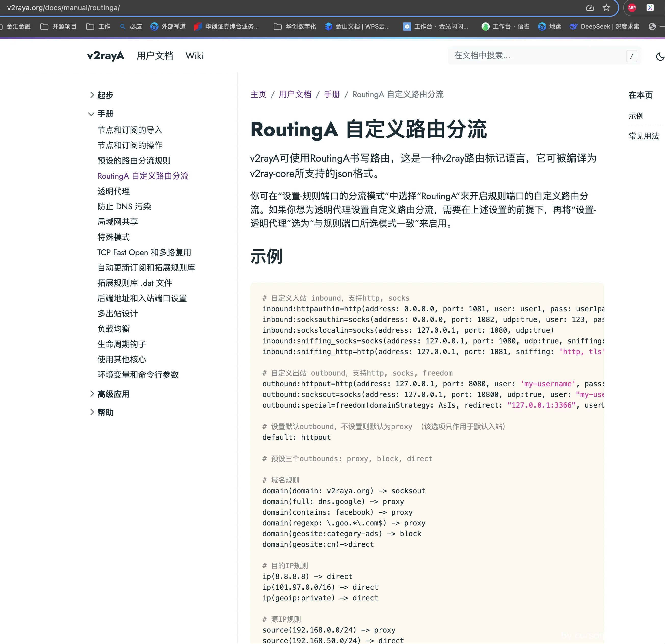This screenshot has height=644, width=665.
Task: Click code line 'ip(geoip:private) -> direct'
Action: tap(320, 598)
